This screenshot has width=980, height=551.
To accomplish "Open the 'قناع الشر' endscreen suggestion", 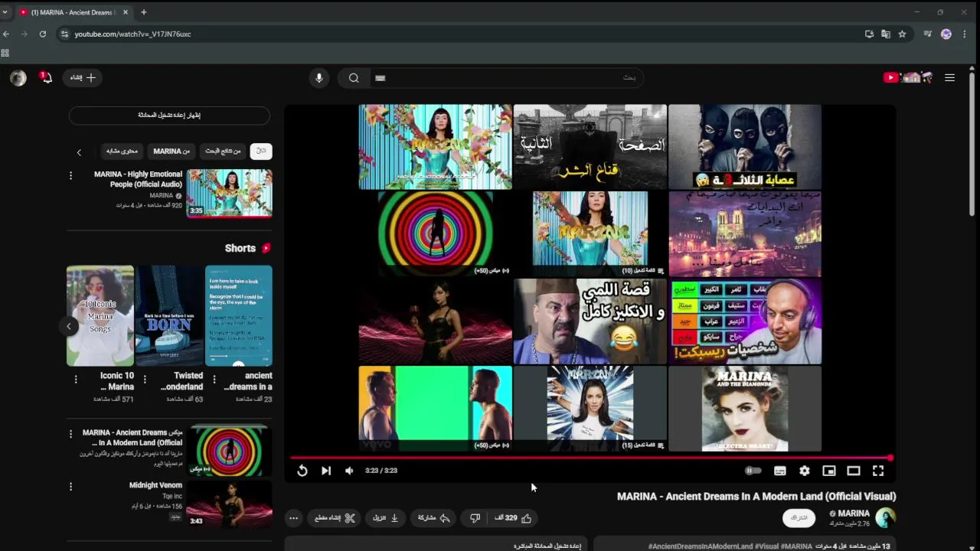I will (x=590, y=147).
